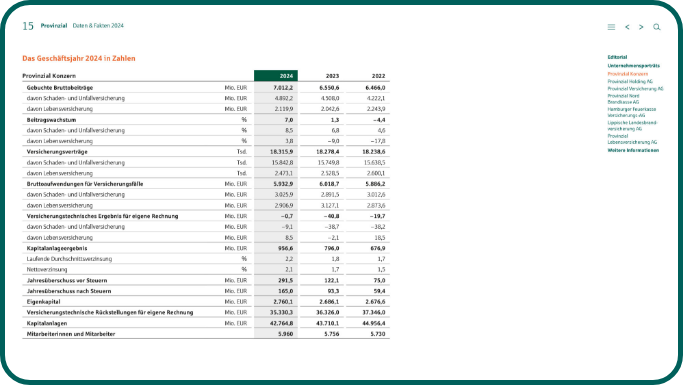Click the heading Das Geschäftsjahr 2024 in Zahlen
This screenshot has height=385, width=683.
tap(79, 58)
